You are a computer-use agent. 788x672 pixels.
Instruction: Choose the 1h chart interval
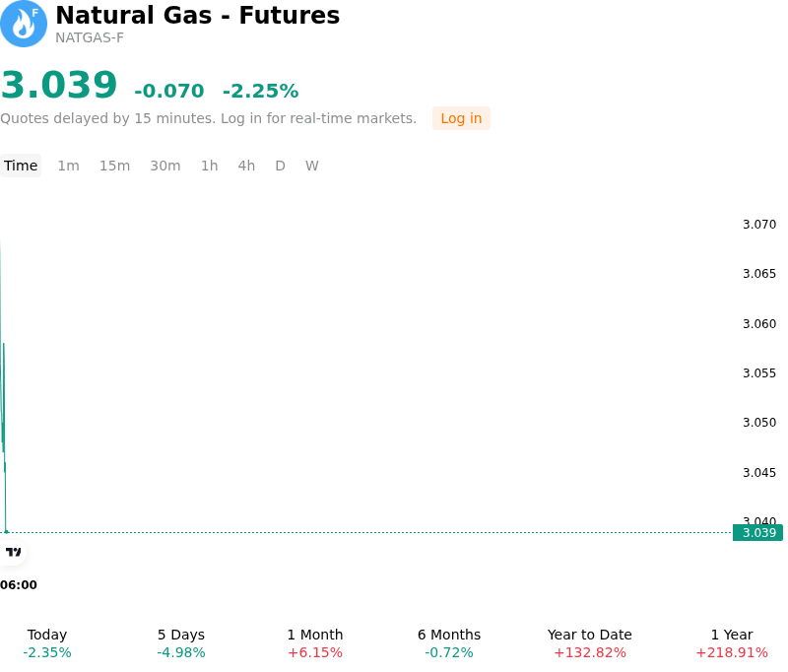tap(210, 166)
